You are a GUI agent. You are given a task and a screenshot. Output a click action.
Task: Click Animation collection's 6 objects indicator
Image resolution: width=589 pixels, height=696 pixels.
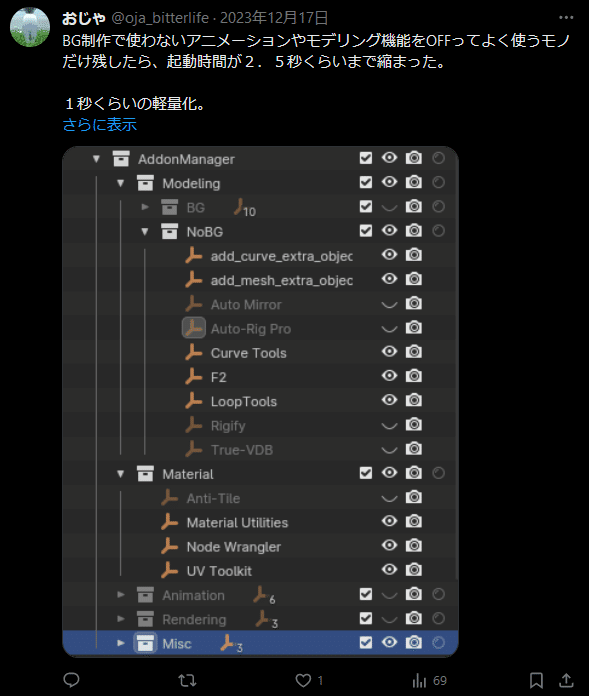pyautogui.click(x=265, y=595)
